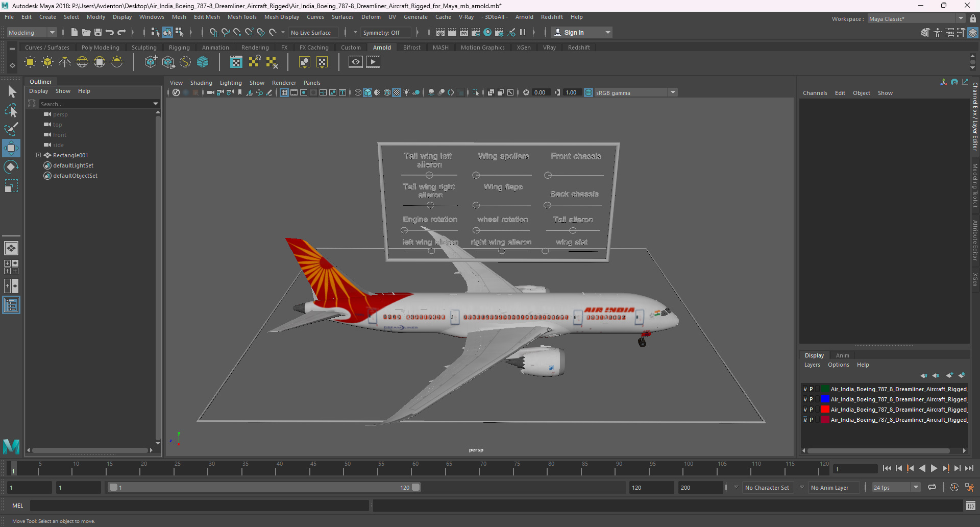Viewport: 980px width, 527px height.
Task: Open the Mesh Tools menu
Action: point(242,17)
